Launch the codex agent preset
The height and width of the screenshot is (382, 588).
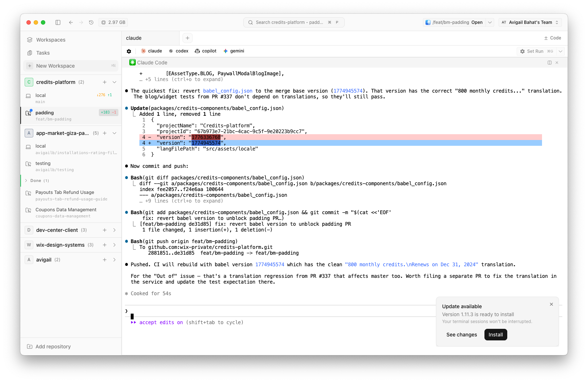pyautogui.click(x=178, y=51)
